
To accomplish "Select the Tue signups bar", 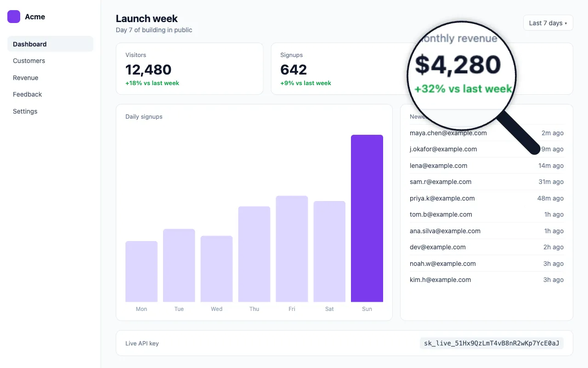I will 179,265.
